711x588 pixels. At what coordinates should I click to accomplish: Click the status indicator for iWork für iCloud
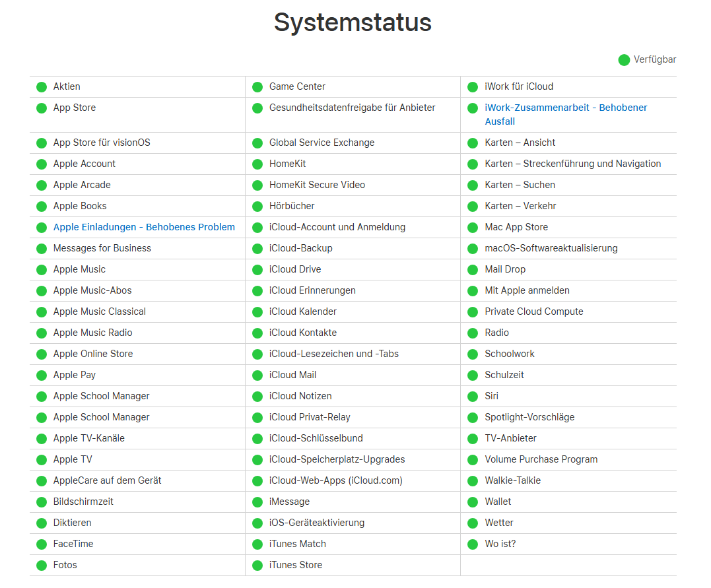point(473,87)
